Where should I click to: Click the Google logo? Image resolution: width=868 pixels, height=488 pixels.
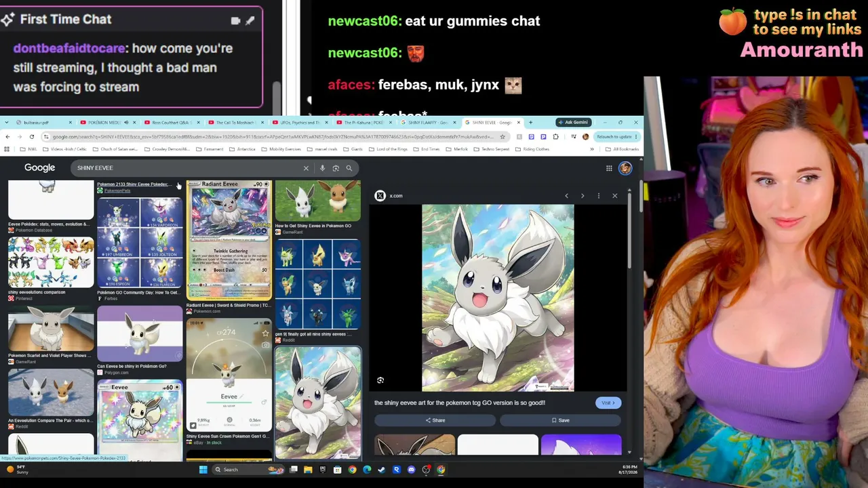[39, 167]
